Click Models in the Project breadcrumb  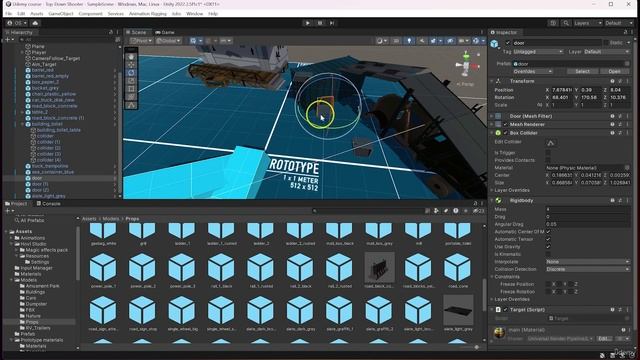point(110,219)
